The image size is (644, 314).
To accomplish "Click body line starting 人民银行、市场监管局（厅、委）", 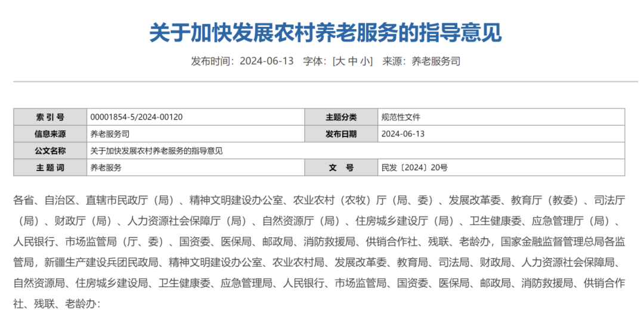I will [x=319, y=241].
